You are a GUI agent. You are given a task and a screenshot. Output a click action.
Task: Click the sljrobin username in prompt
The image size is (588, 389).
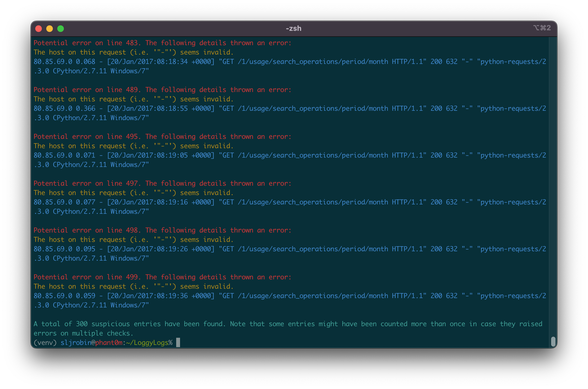[x=76, y=343]
